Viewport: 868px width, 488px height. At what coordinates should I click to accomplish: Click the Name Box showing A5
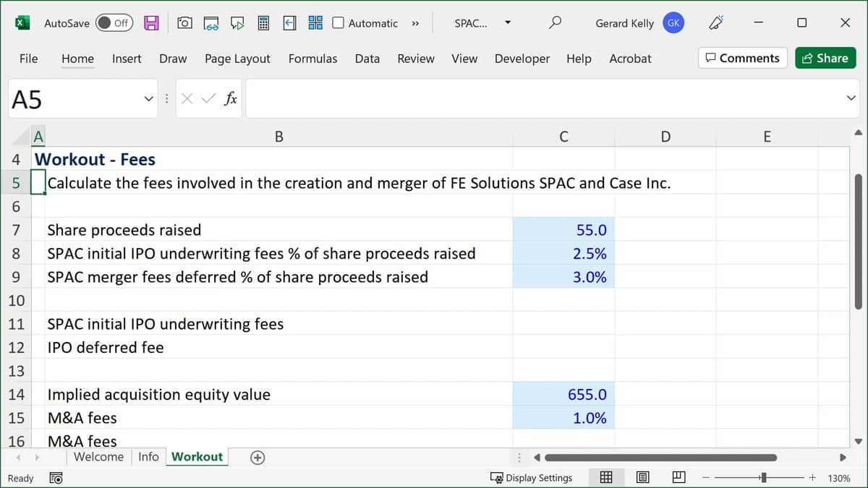75,99
